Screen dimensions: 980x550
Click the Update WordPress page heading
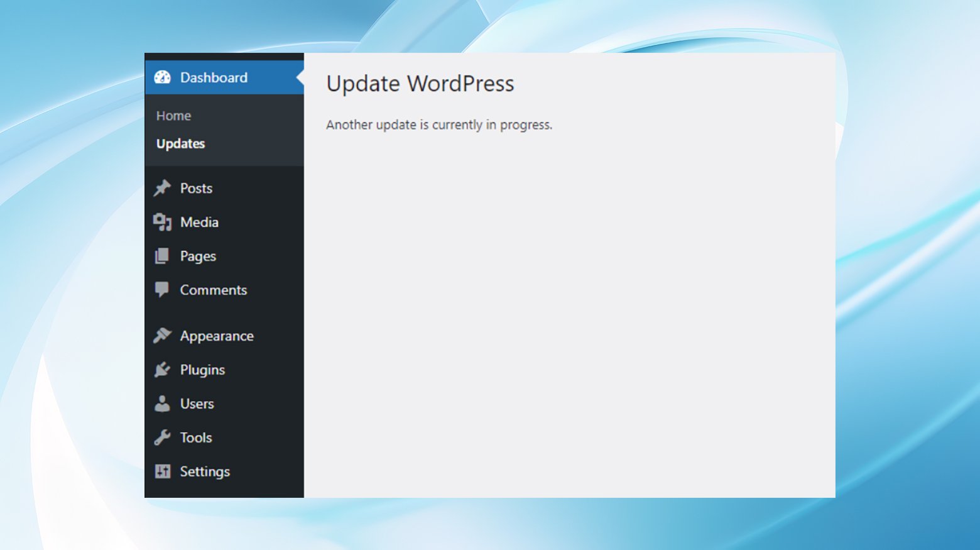click(x=420, y=84)
